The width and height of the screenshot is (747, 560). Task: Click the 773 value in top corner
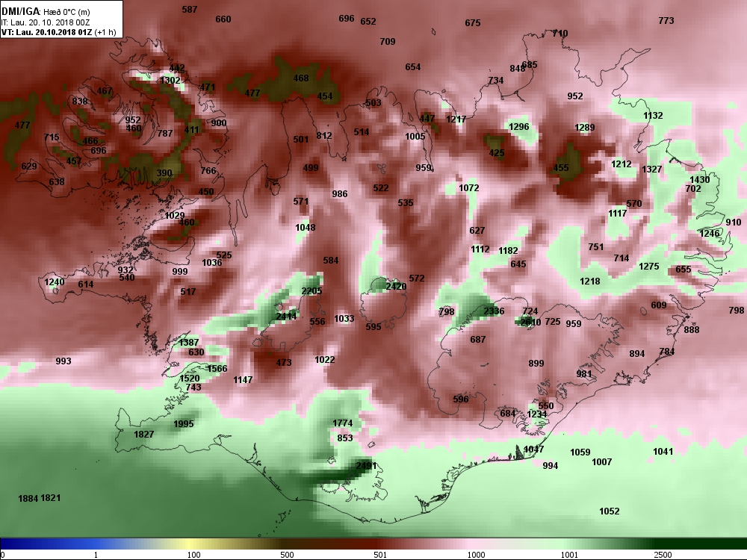pyautogui.click(x=666, y=20)
